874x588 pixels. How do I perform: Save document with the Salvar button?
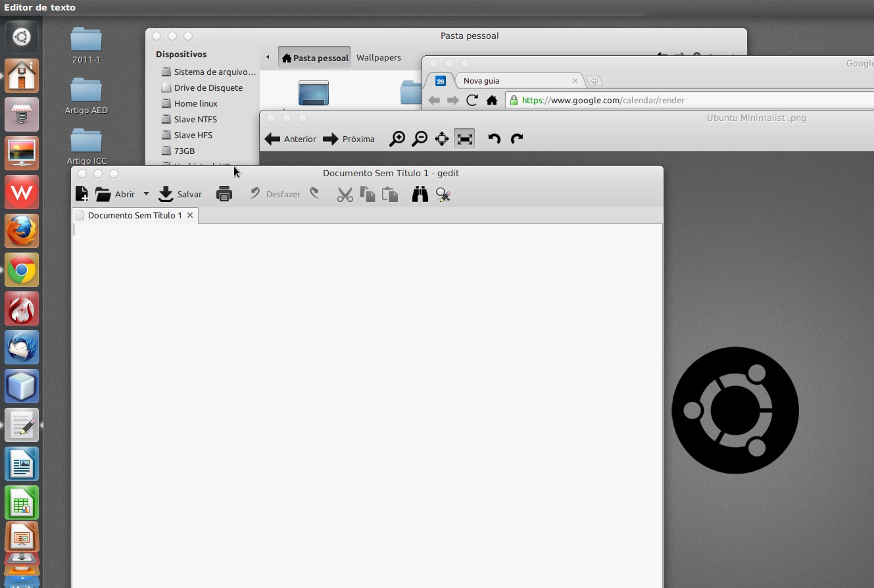click(x=180, y=194)
